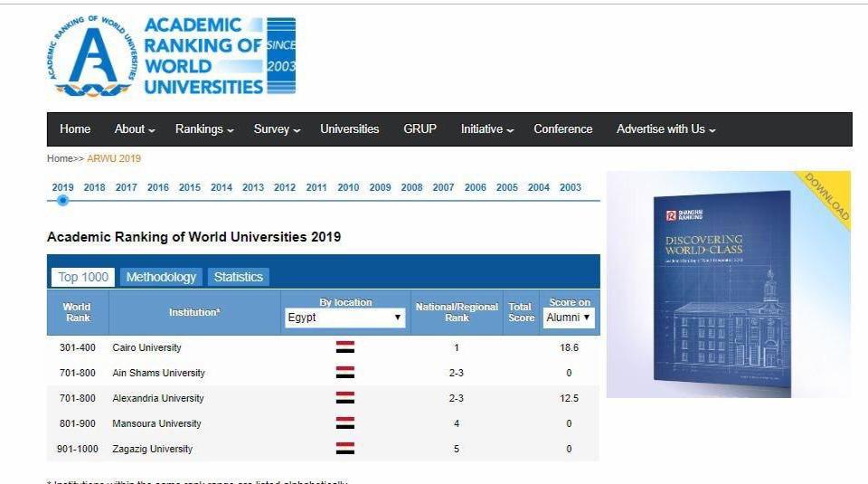Viewport: 868px width, 484px height.
Task: Click the 18.6 alumni score cell
Action: pyautogui.click(x=569, y=347)
